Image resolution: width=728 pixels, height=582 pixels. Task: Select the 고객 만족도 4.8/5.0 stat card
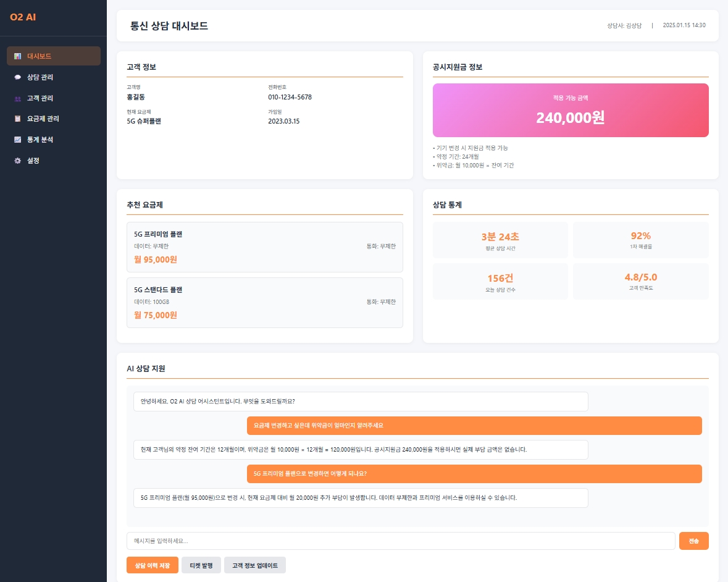click(640, 281)
